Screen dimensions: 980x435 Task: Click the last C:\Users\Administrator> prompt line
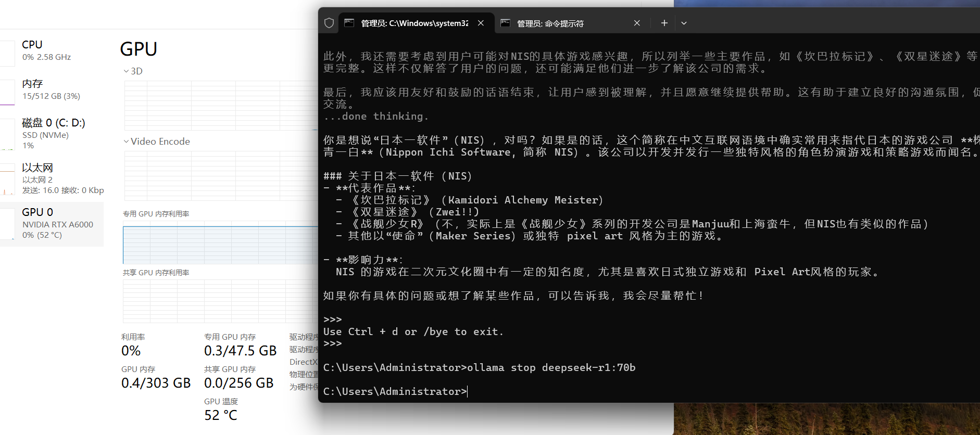[395, 391]
